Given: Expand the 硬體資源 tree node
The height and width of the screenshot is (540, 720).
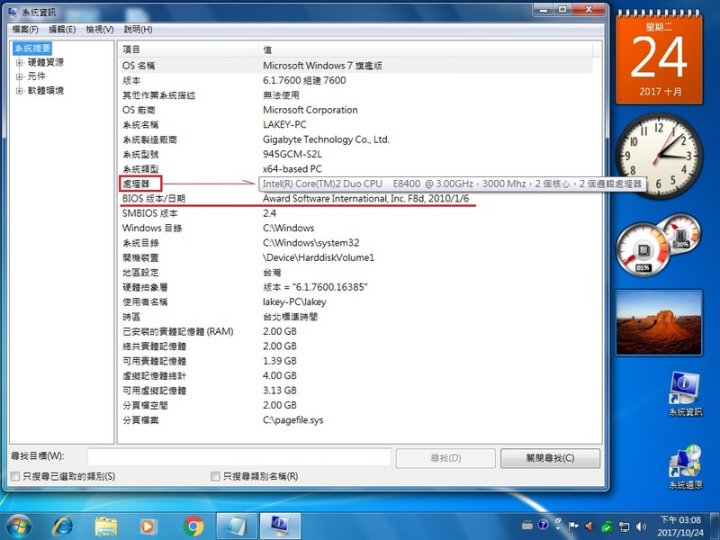Looking at the screenshot, I should pos(19,62).
